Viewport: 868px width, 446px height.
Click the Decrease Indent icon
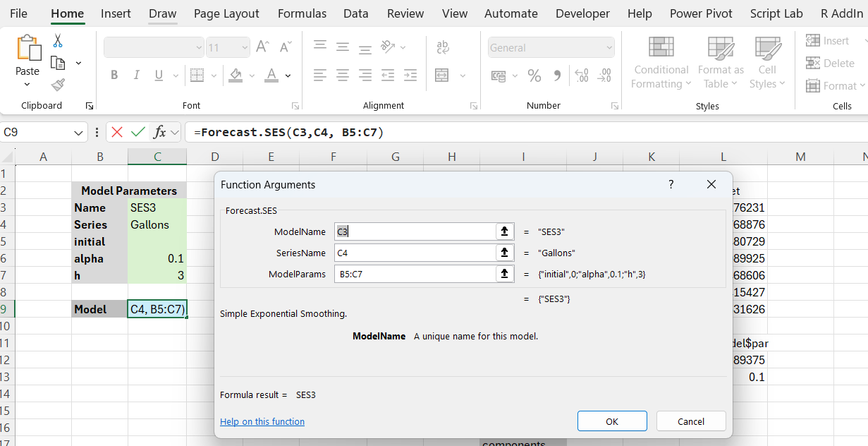pyautogui.click(x=388, y=75)
